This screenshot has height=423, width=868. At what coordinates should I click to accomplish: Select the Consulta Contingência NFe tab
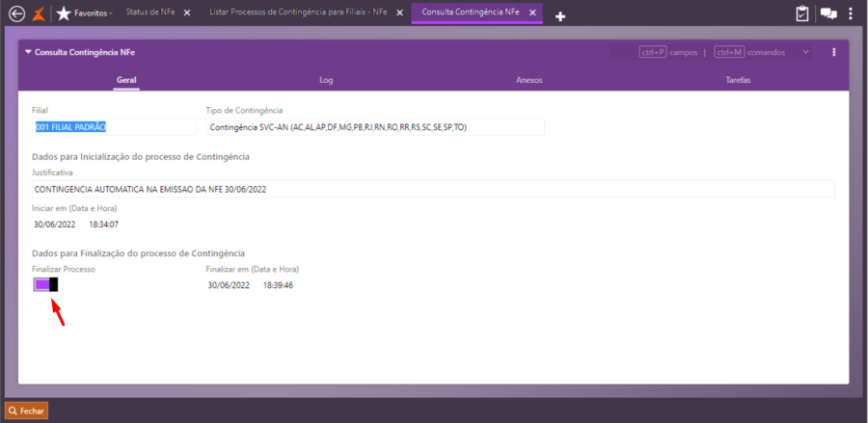pyautogui.click(x=470, y=13)
